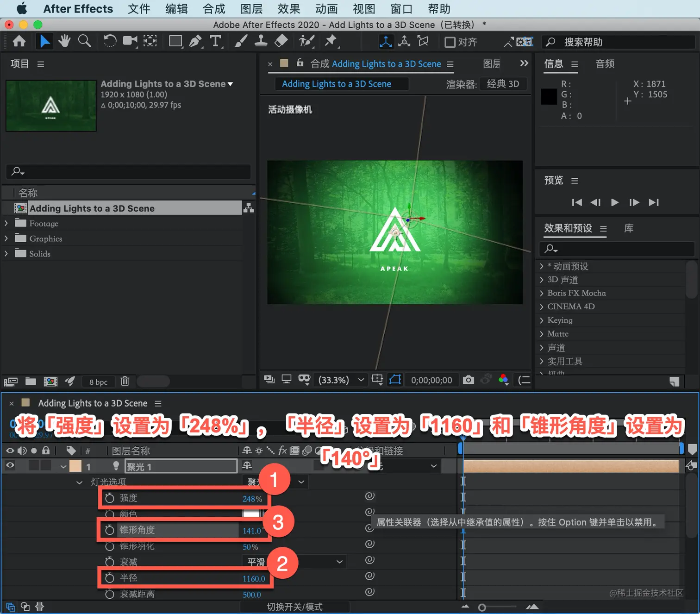The width and height of the screenshot is (700, 614).
Task: Open flowchart view for the composition
Action: click(x=249, y=208)
